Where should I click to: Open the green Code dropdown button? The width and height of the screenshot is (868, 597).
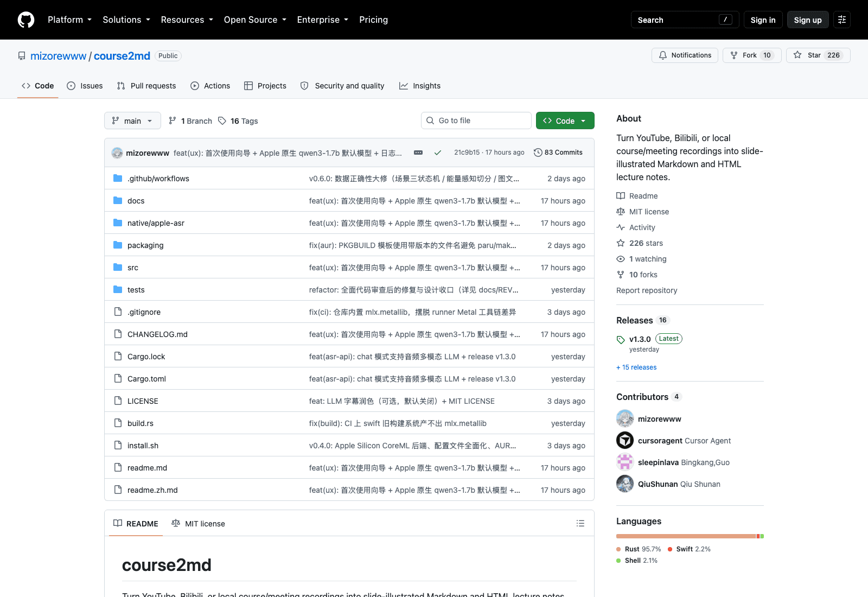[x=565, y=120]
